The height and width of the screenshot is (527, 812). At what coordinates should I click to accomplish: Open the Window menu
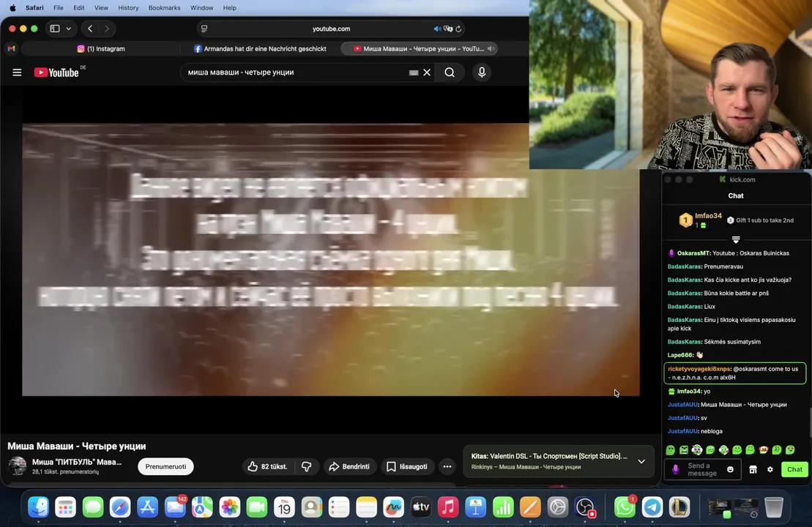pyautogui.click(x=201, y=8)
